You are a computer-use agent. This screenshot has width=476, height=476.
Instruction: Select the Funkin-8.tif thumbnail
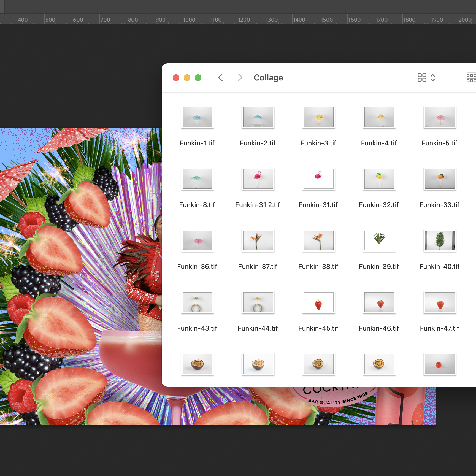pyautogui.click(x=198, y=179)
